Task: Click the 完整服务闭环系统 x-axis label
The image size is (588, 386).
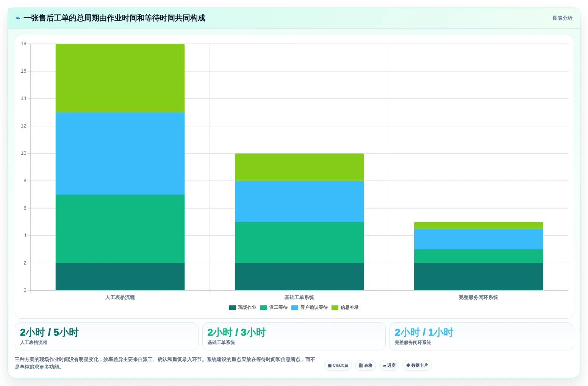Action: pos(479,297)
